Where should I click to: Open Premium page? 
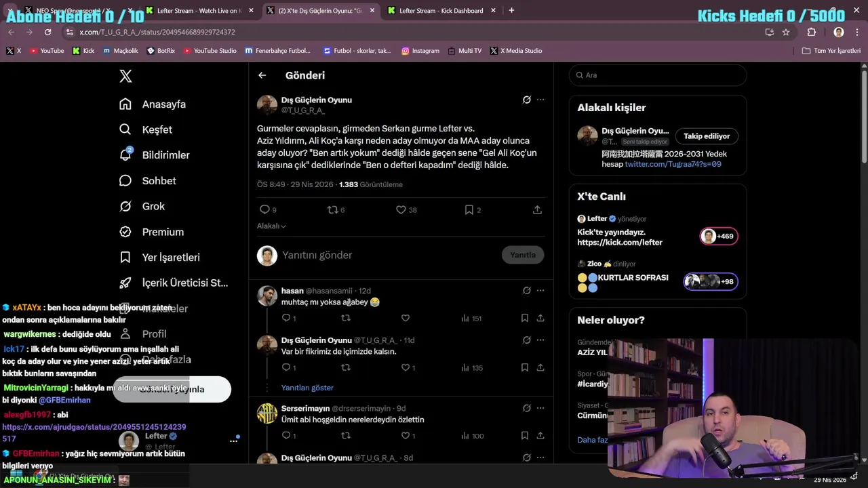pyautogui.click(x=151, y=232)
